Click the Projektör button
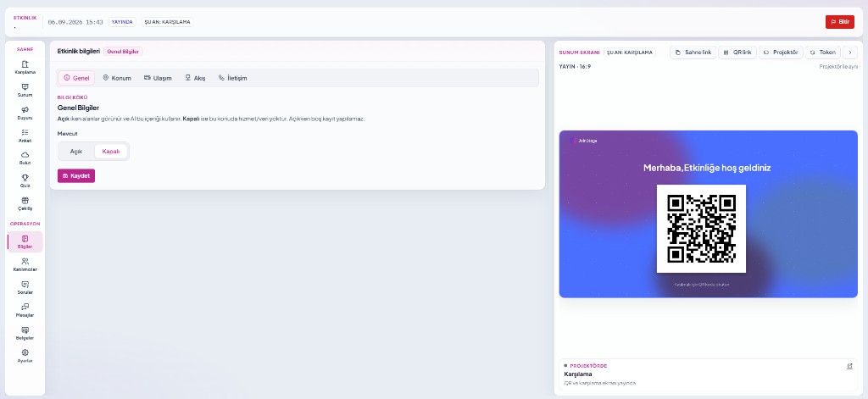Viewport: 868px width, 399px height. [x=781, y=53]
